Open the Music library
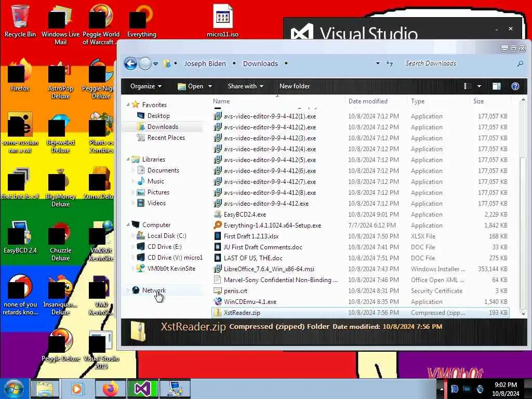 pyautogui.click(x=155, y=181)
